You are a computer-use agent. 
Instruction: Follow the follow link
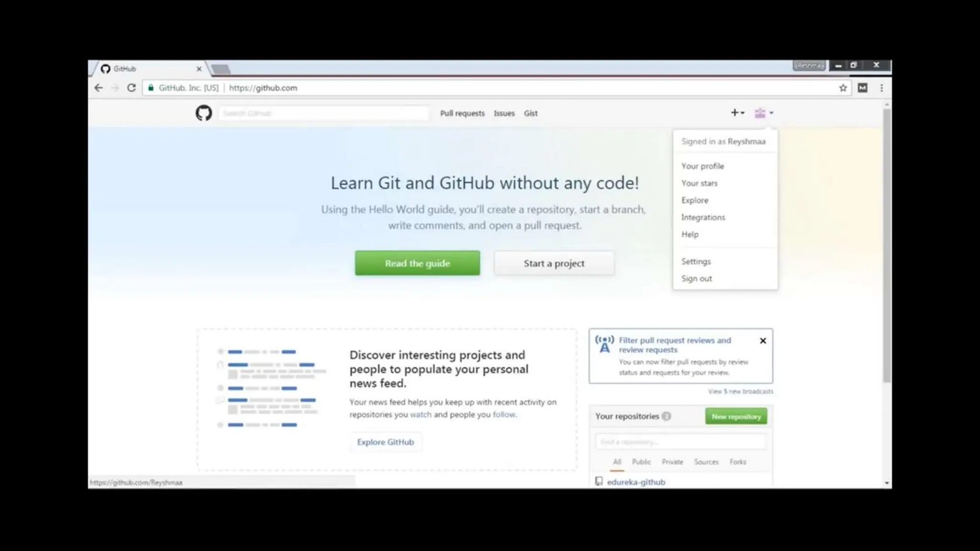504,415
